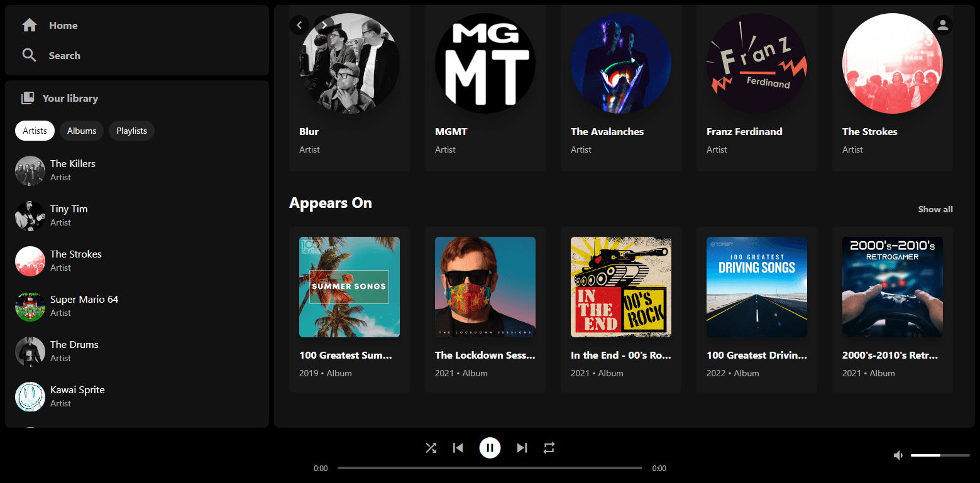Open The Strokes in library list
Viewport: 980px width, 483px height.
[x=137, y=261]
